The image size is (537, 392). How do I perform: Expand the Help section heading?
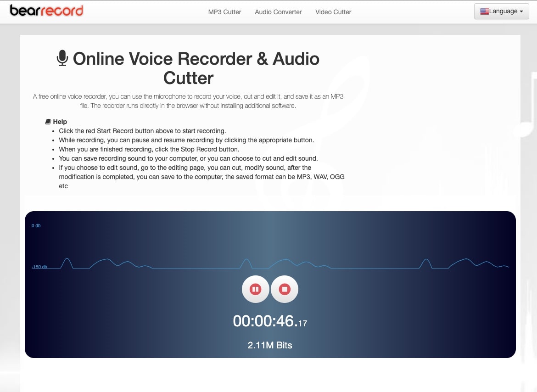pos(60,121)
